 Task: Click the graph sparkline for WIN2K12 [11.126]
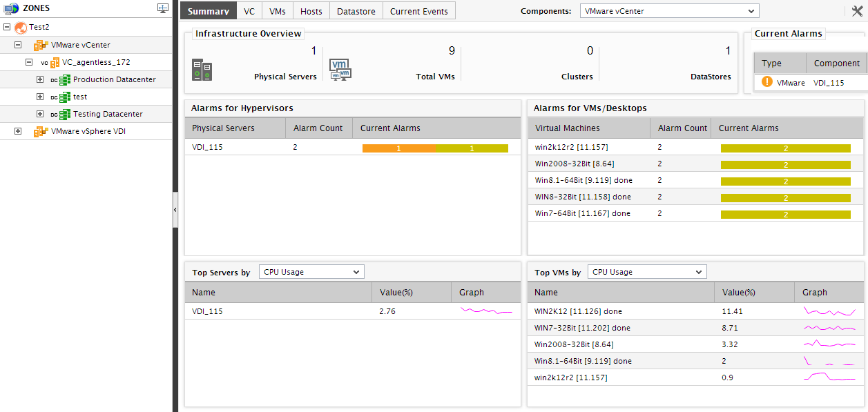829,311
